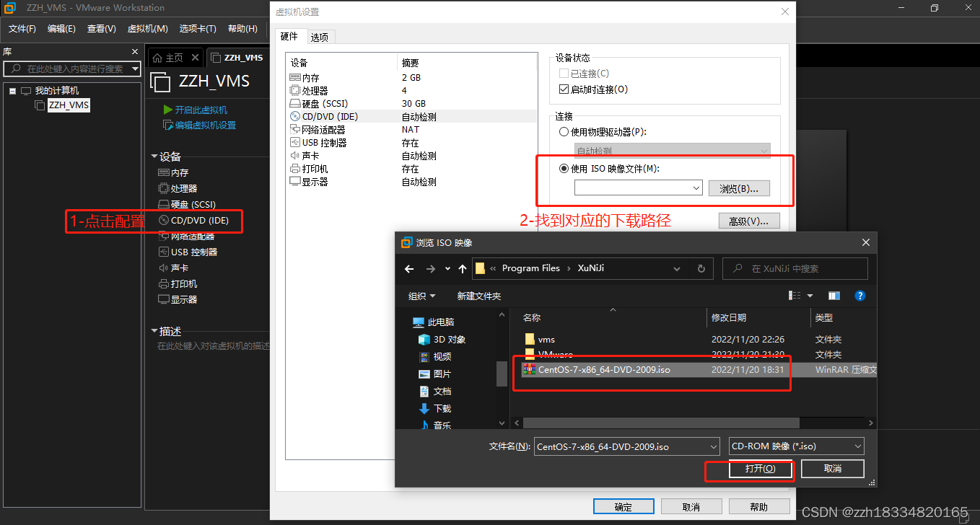Open 视频 folder in file dialog sidebar
The height and width of the screenshot is (525, 980).
pyautogui.click(x=435, y=356)
